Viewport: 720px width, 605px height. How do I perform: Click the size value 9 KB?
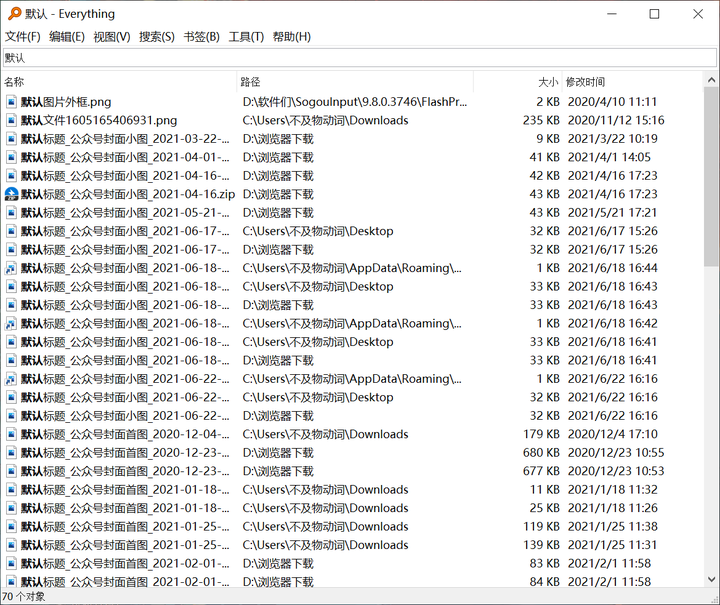pyautogui.click(x=548, y=139)
